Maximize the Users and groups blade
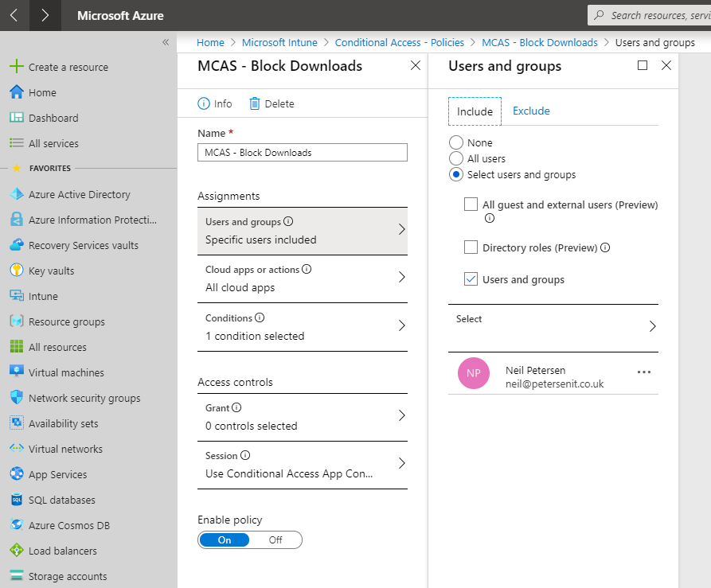The width and height of the screenshot is (711, 588). click(x=642, y=65)
